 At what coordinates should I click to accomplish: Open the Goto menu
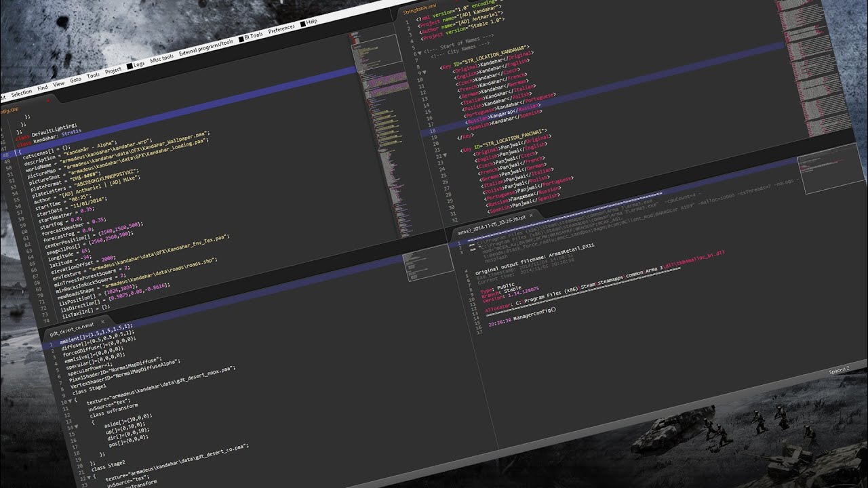[75, 79]
